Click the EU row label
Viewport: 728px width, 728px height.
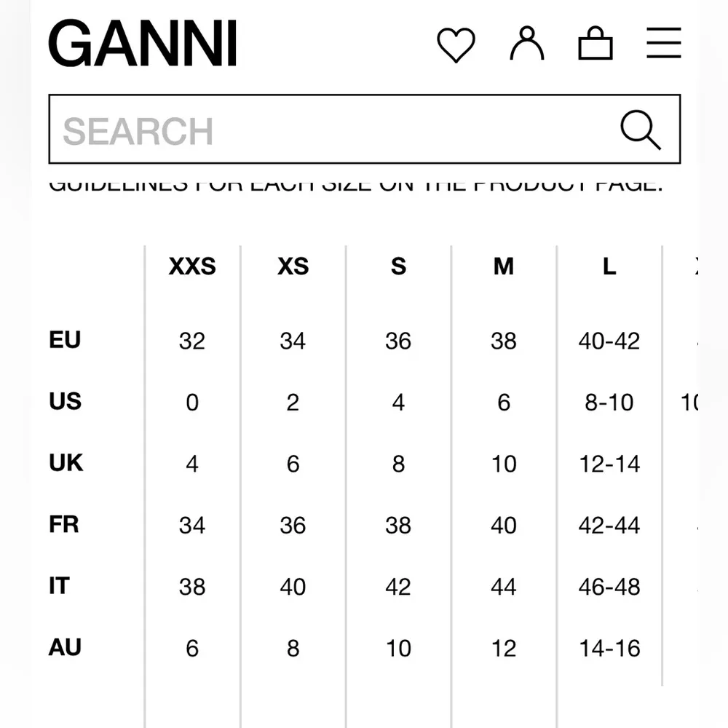[x=65, y=340]
